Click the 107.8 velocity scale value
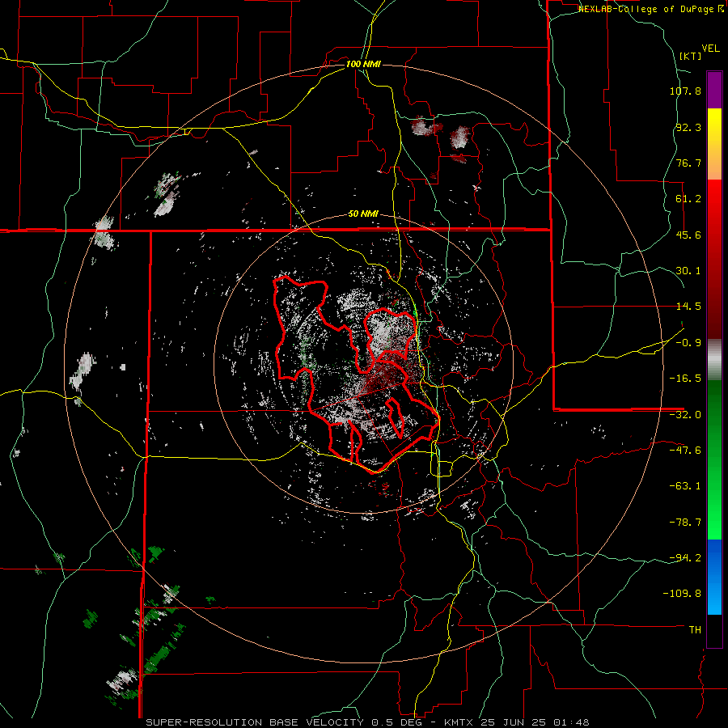Image resolution: width=728 pixels, height=728 pixels. click(x=685, y=91)
